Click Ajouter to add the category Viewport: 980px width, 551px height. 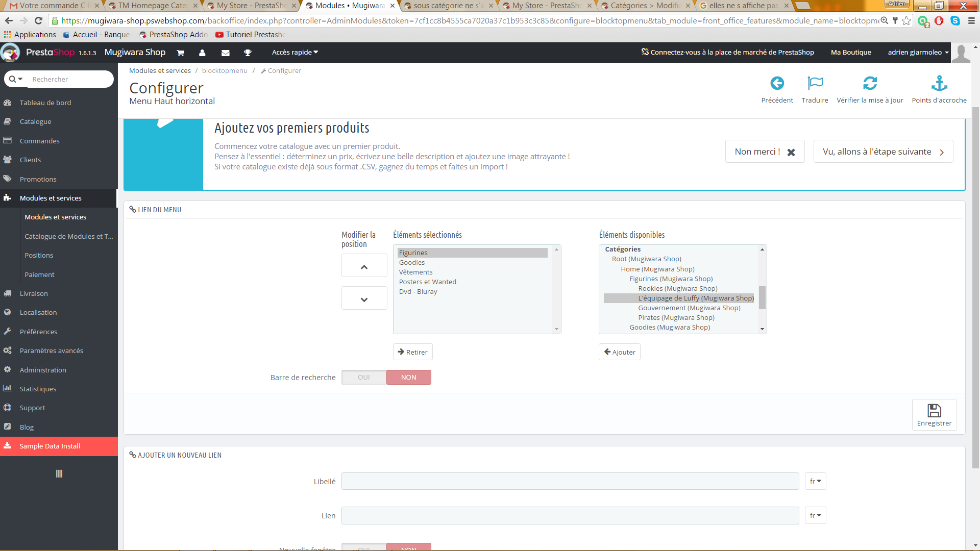tap(619, 352)
